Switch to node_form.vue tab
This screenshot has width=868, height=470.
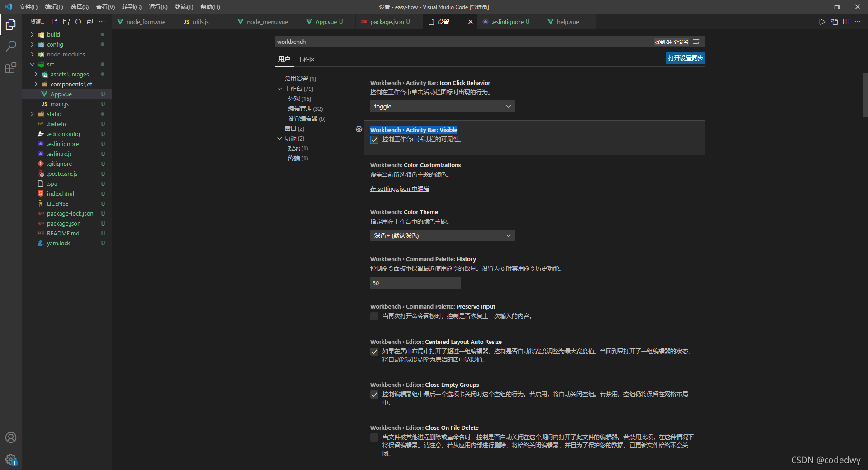(x=146, y=22)
